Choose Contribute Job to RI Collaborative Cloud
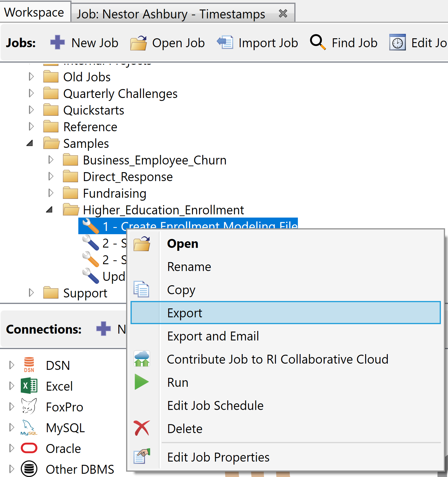Image resolution: width=448 pixels, height=477 pixels. click(x=285, y=359)
